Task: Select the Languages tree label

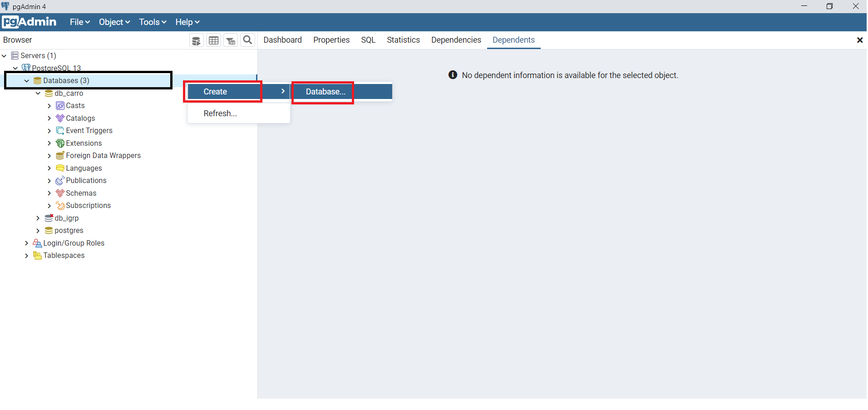Action: (x=84, y=168)
